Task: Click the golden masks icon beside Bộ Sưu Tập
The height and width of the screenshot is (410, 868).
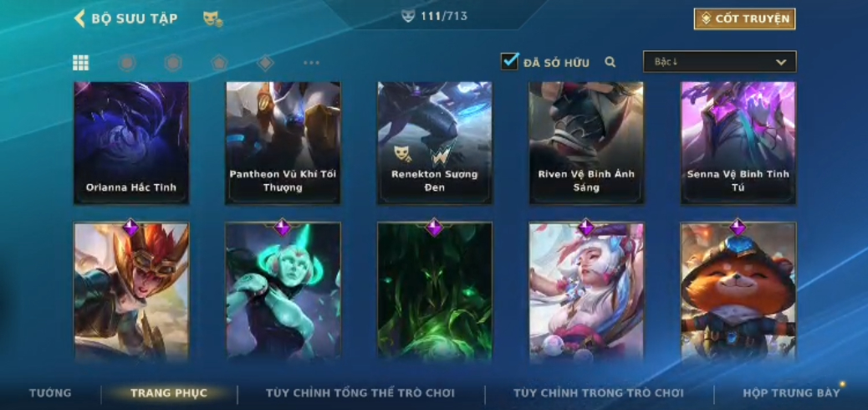Action: pos(212,19)
